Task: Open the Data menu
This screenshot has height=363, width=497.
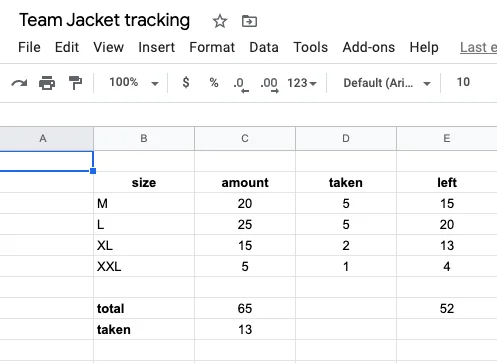Action: (x=264, y=47)
